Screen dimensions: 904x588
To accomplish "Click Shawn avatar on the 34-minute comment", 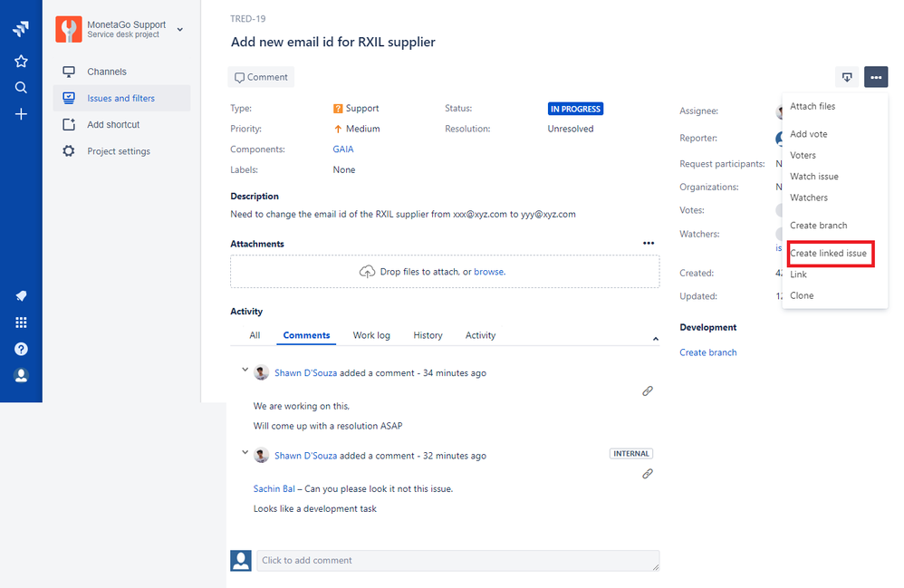I will [261, 372].
